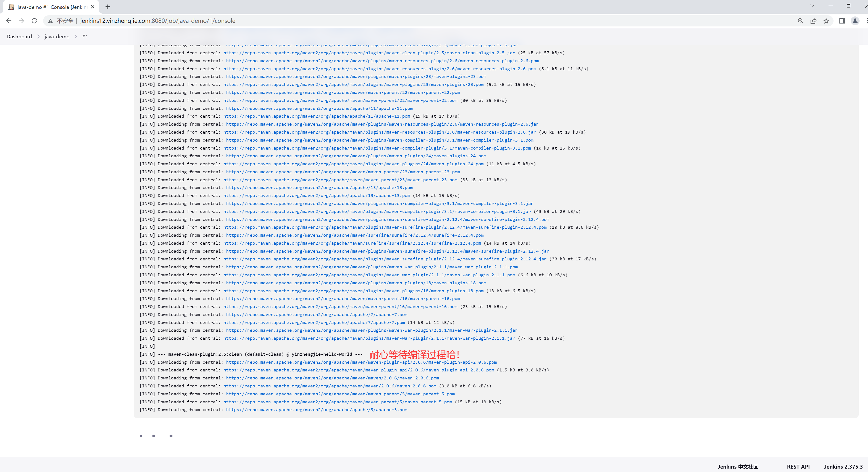Toggle the browser side panel icon
Viewport: 868px width, 472px height.
842,21
